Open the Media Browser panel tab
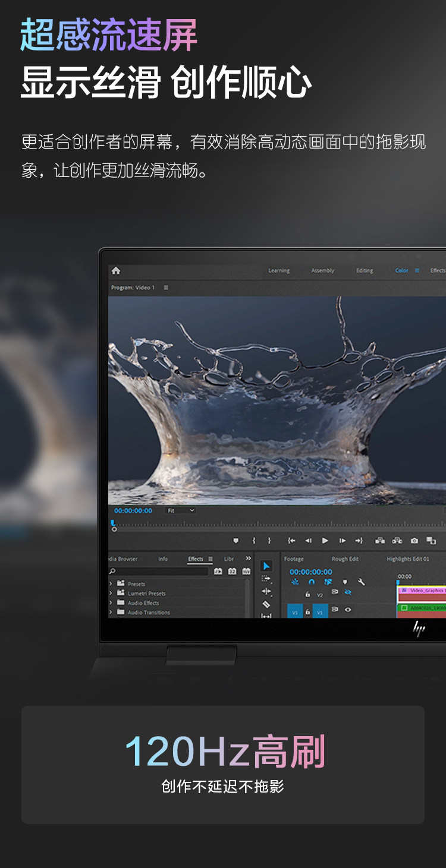 tap(123, 559)
